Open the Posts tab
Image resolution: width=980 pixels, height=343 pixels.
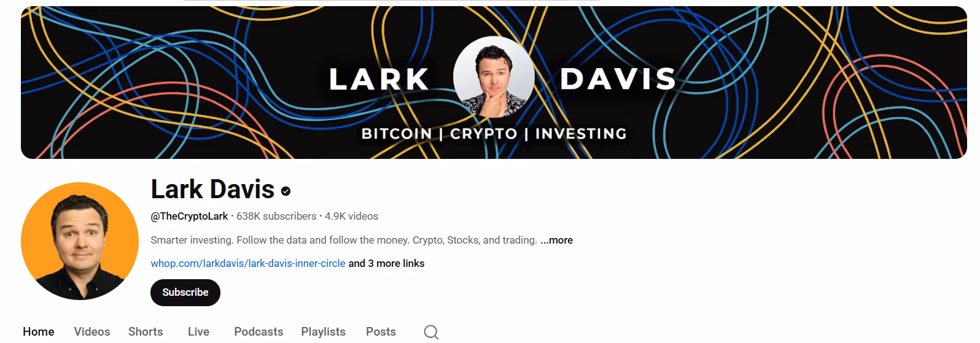[x=381, y=331]
